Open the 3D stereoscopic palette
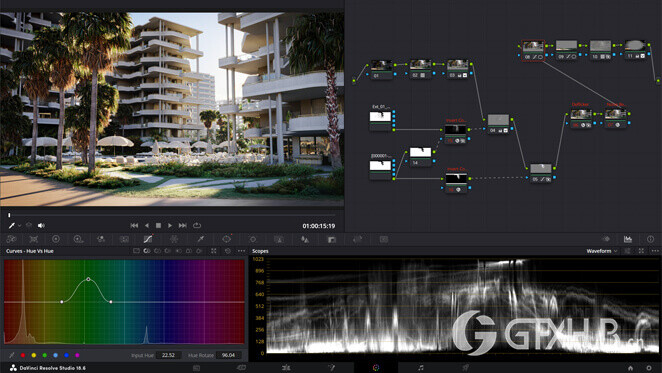Screen dimensions: 662x373 coord(384,239)
